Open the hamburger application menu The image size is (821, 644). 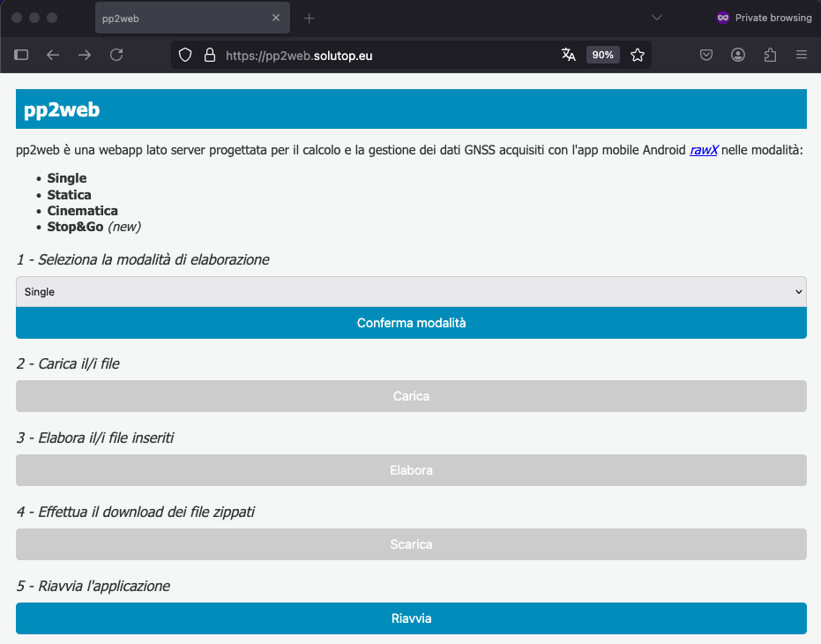pos(801,55)
